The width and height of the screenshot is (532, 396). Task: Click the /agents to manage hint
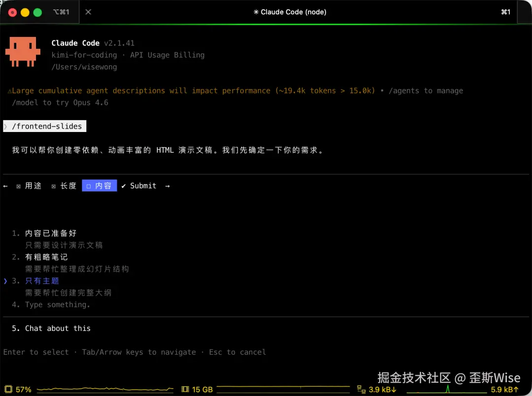426,91
